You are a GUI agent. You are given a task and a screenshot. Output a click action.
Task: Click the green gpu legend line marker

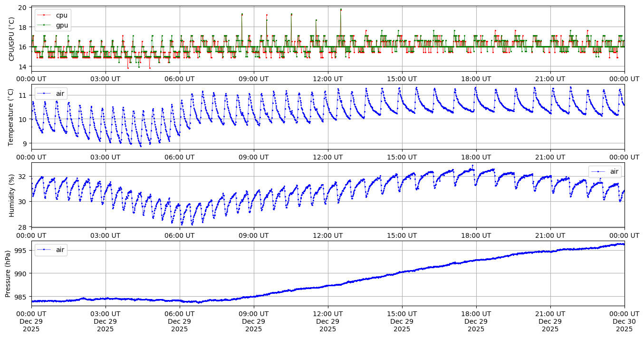tap(44, 24)
